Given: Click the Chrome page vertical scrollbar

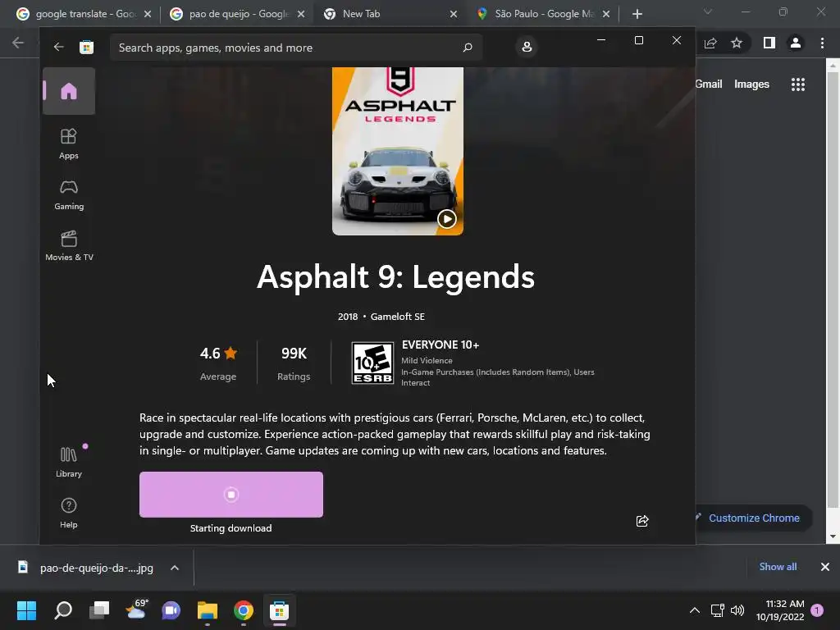Looking at the screenshot, I should (833, 290).
